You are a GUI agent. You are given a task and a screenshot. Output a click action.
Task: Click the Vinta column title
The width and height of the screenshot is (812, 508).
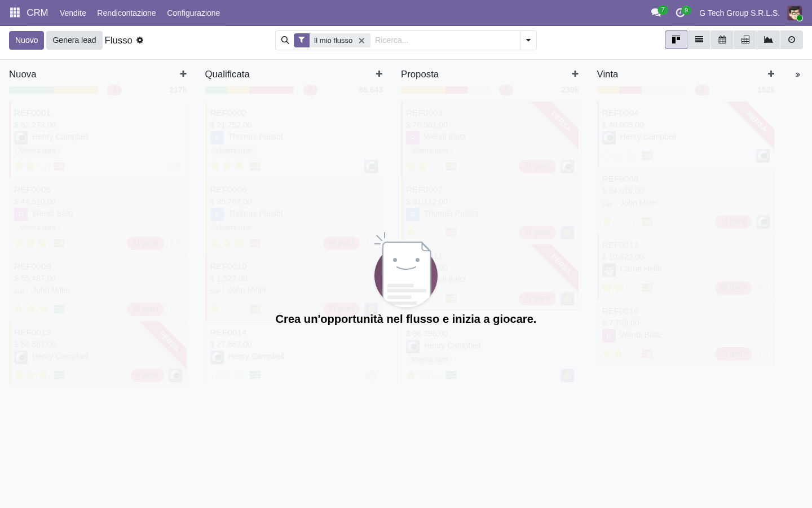tap(607, 74)
